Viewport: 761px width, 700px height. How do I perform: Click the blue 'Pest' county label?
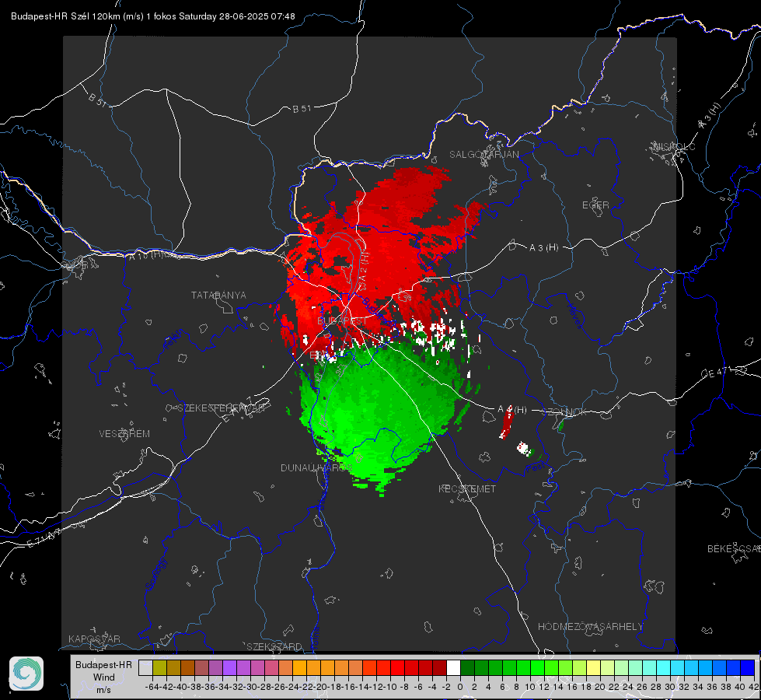pyautogui.click(x=536, y=467)
